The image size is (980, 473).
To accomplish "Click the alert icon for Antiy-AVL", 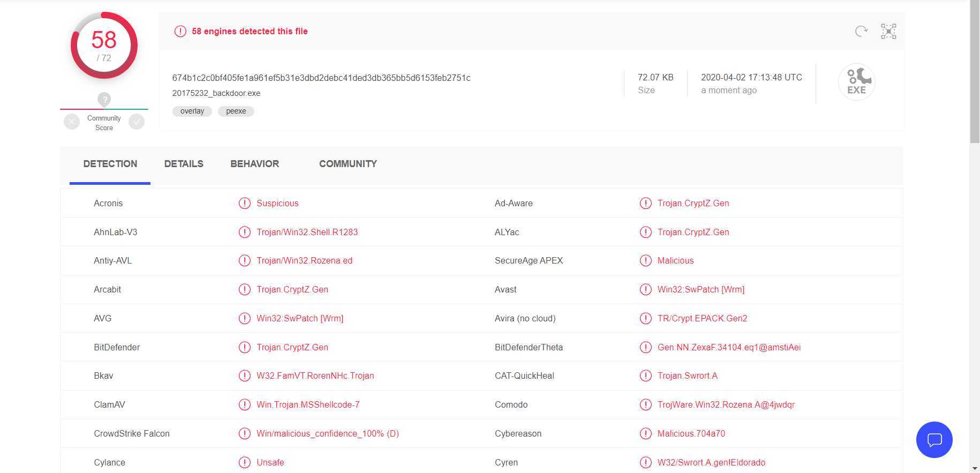I will [244, 260].
